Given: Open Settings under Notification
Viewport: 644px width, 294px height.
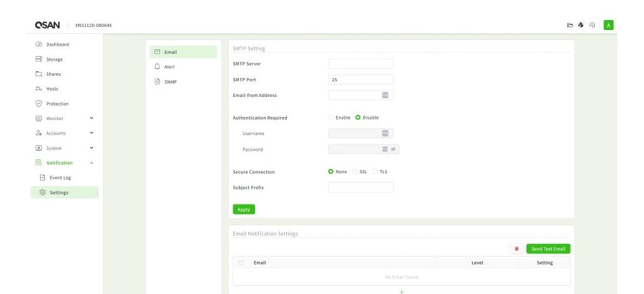Looking at the screenshot, I should pos(64,193).
